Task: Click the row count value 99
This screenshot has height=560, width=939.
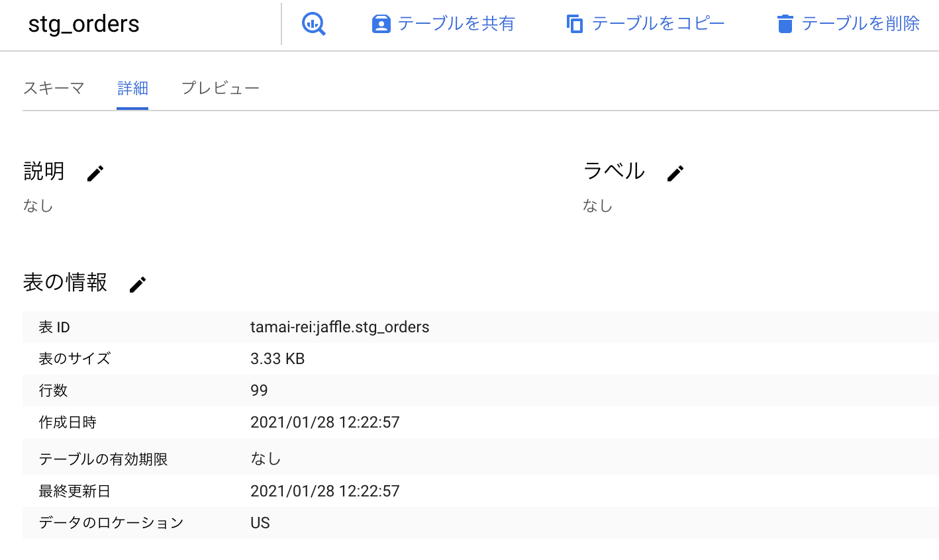Action: tap(259, 391)
